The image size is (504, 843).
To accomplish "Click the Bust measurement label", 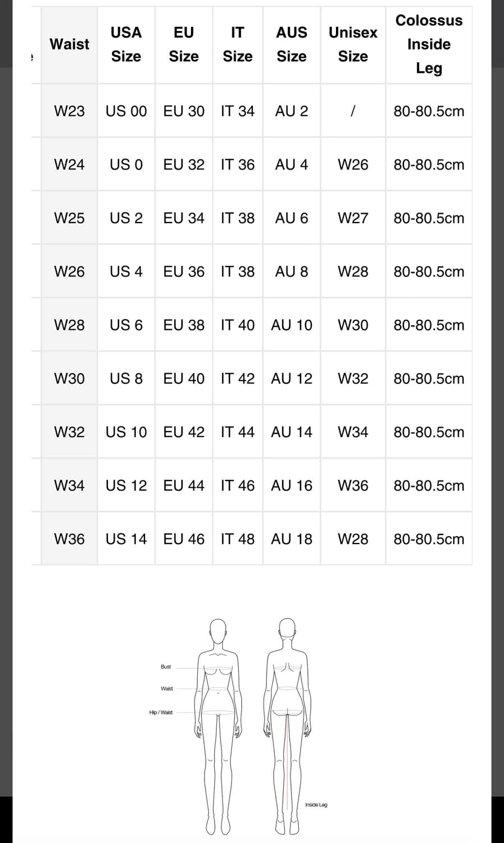I will (166, 667).
